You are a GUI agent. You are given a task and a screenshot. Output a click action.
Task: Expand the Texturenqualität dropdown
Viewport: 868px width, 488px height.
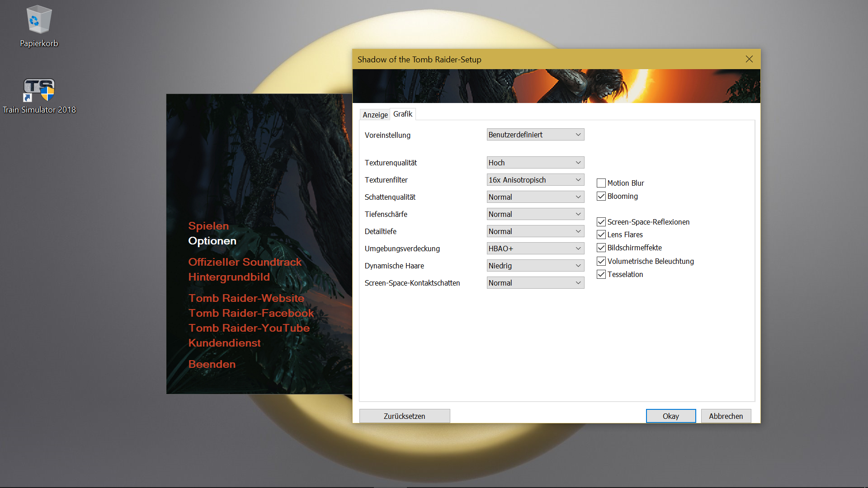(535, 163)
